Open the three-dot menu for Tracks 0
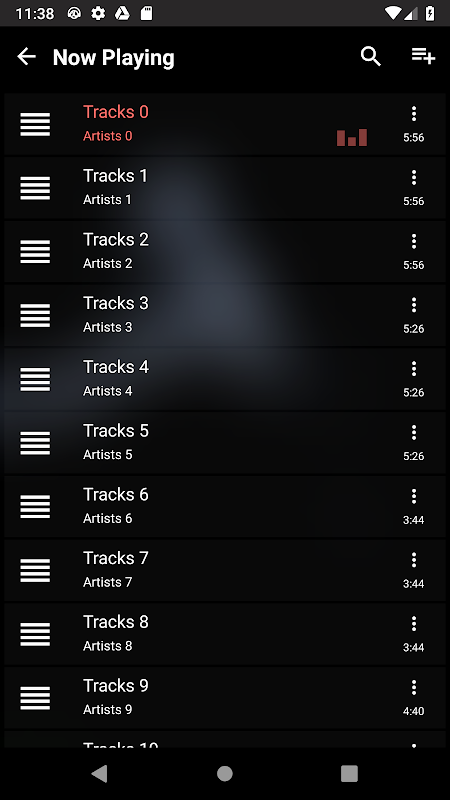 (414, 114)
